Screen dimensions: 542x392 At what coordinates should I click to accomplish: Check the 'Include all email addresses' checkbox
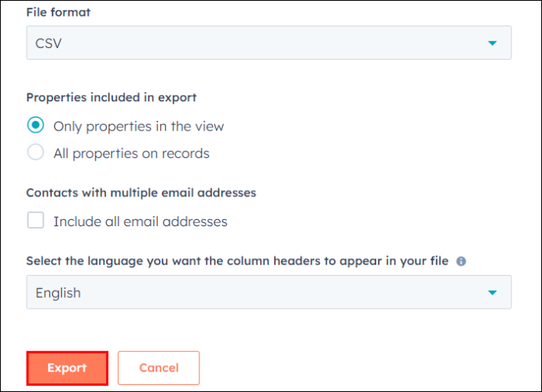(x=35, y=220)
